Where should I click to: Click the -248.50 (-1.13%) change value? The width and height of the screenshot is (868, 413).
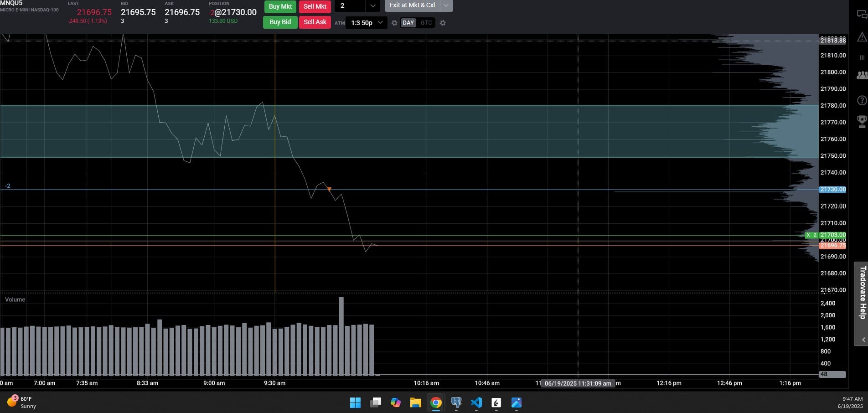[x=87, y=21]
